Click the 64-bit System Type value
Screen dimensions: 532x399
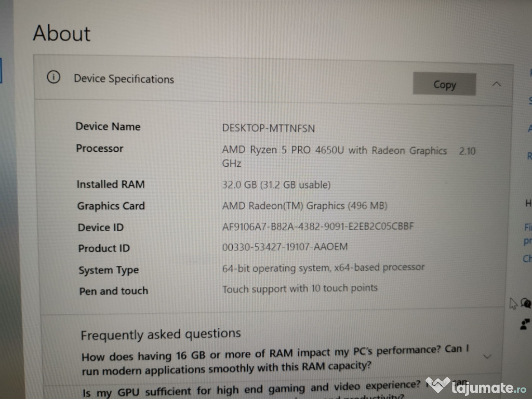323,268
